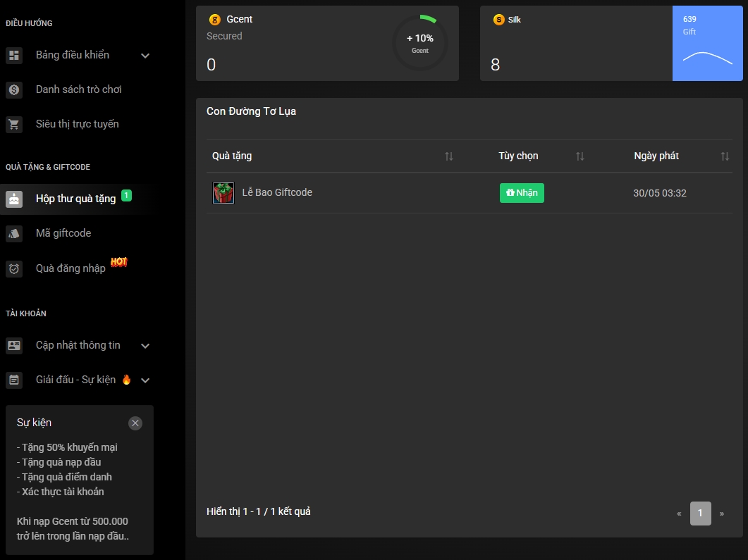This screenshot has height=560, width=748.
Task: Expand the Cập nhật thông tin chevron
Action: pos(145,346)
